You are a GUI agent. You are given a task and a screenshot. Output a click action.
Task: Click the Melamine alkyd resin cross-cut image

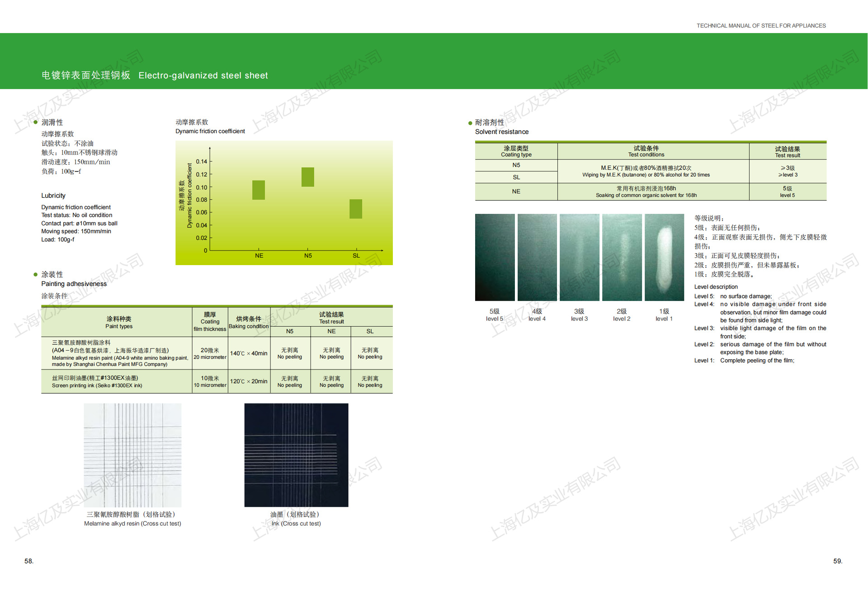[x=132, y=455]
